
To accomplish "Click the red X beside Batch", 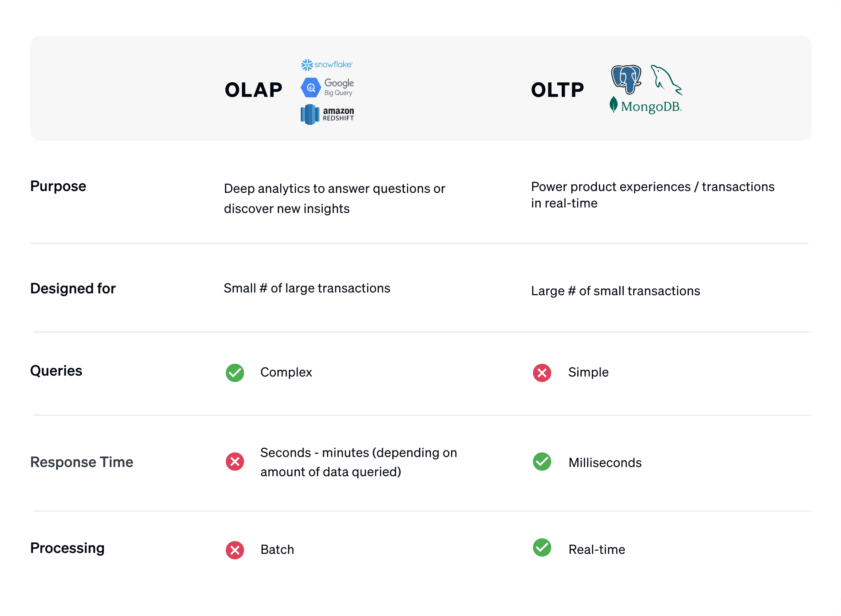I will [x=235, y=550].
